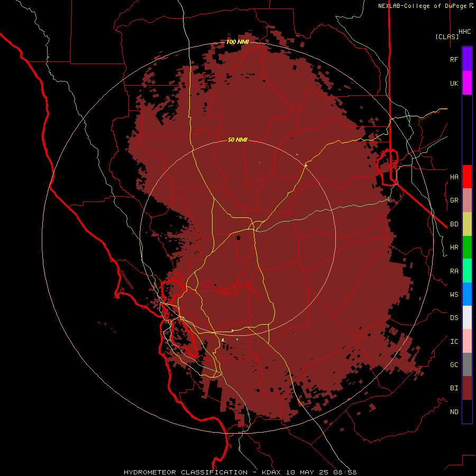Click the RF purple legend swatch
Viewport: 476px width, 476px height.
[x=467, y=59]
